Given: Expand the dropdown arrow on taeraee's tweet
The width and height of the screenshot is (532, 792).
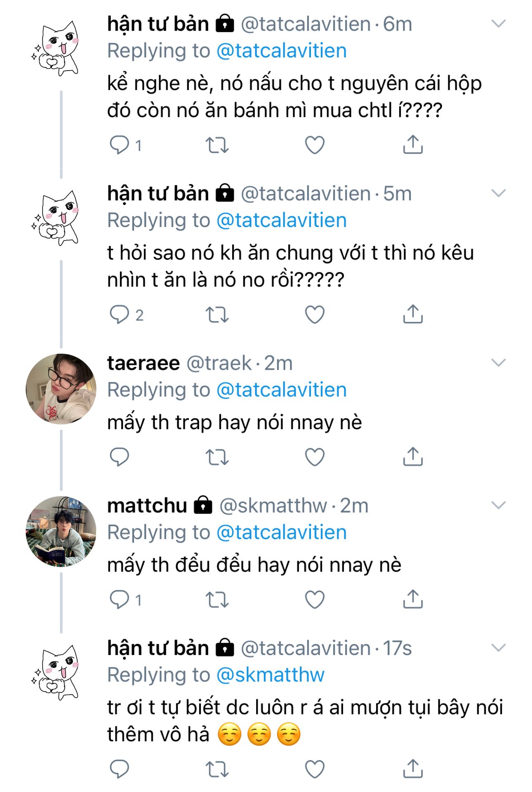Looking at the screenshot, I should point(499,363).
